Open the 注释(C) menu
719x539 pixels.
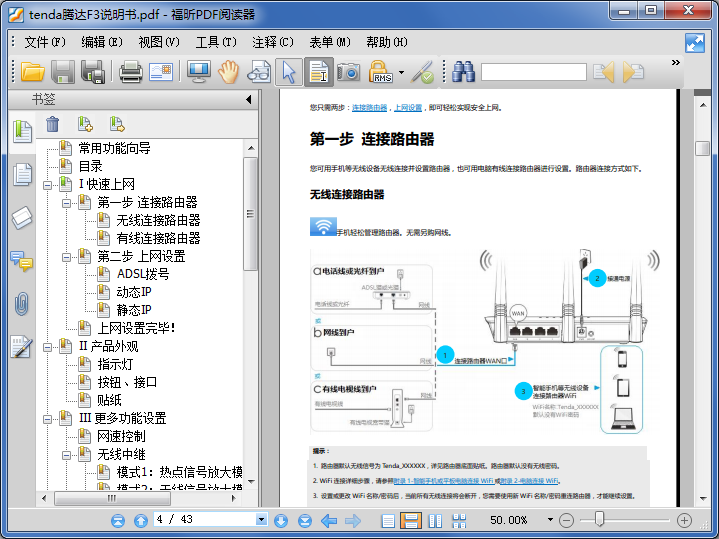tap(273, 42)
